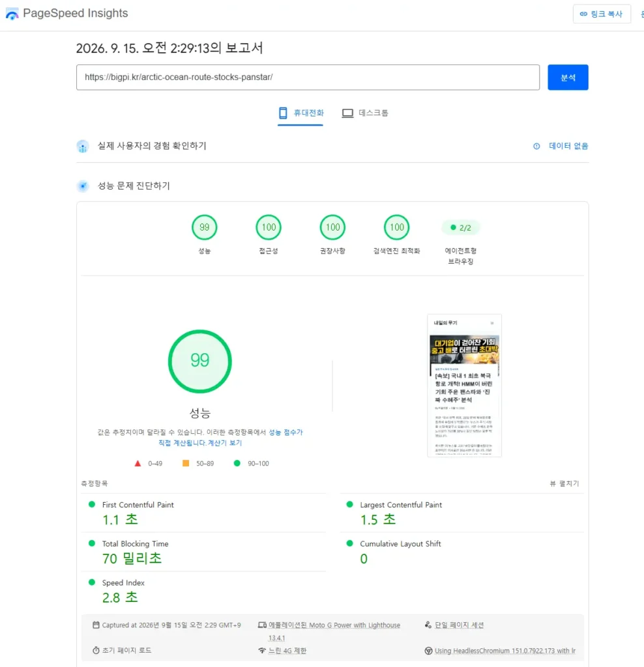Image resolution: width=644 pixels, height=667 pixels.
Task: Open the page screenshot thumbnail
Action: [x=464, y=386]
